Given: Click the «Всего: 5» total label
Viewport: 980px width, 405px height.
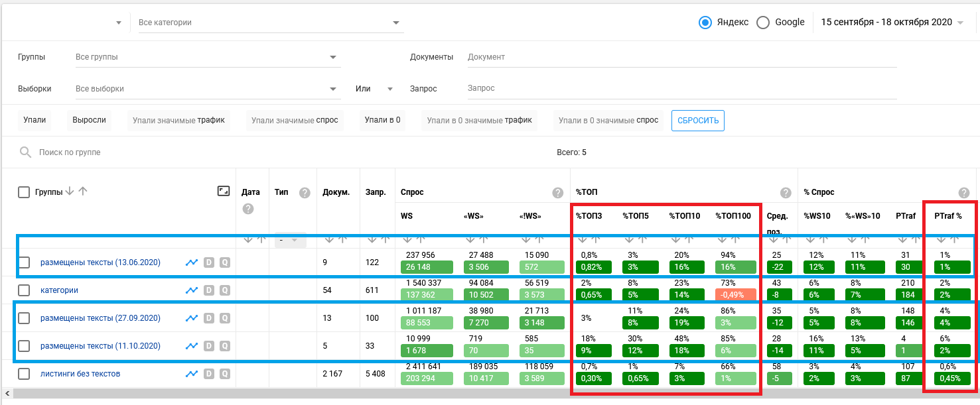Looking at the screenshot, I should 571,152.
